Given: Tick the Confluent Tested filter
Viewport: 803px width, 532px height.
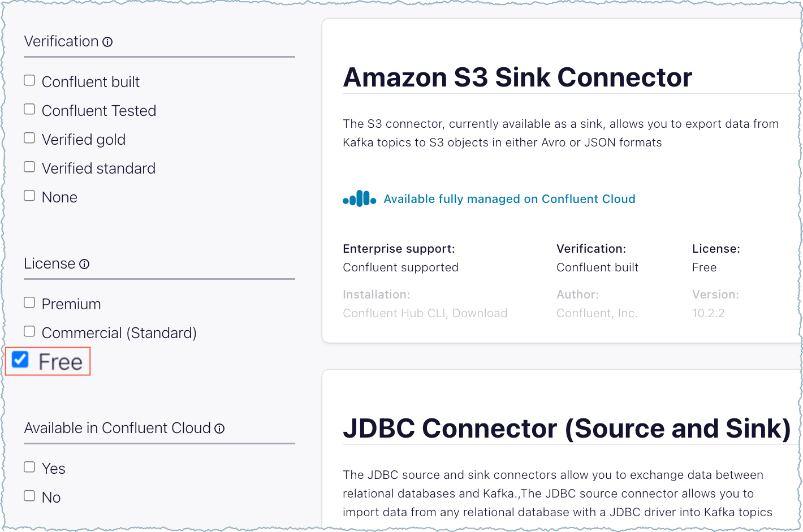Looking at the screenshot, I should pos(29,110).
